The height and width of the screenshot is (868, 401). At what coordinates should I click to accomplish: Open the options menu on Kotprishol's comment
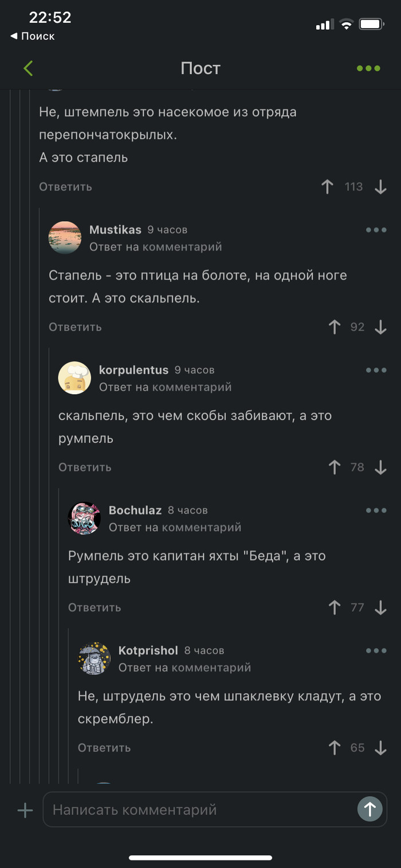click(376, 651)
